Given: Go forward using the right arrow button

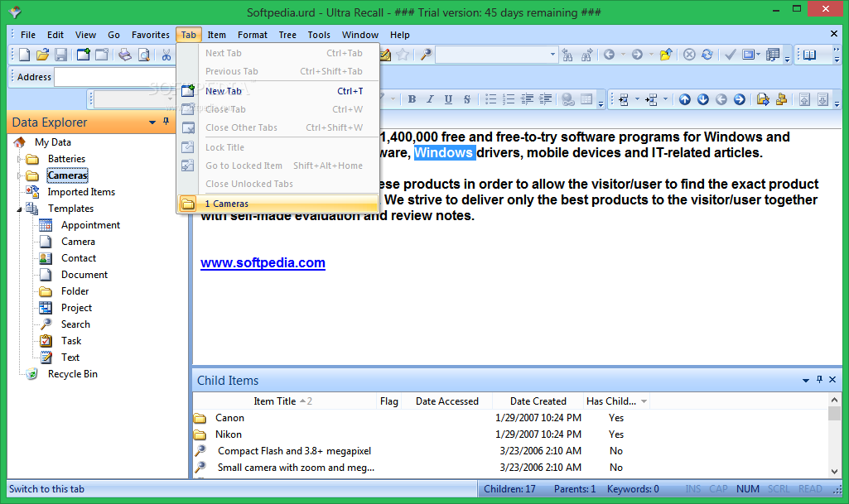Looking at the screenshot, I should coord(637,54).
